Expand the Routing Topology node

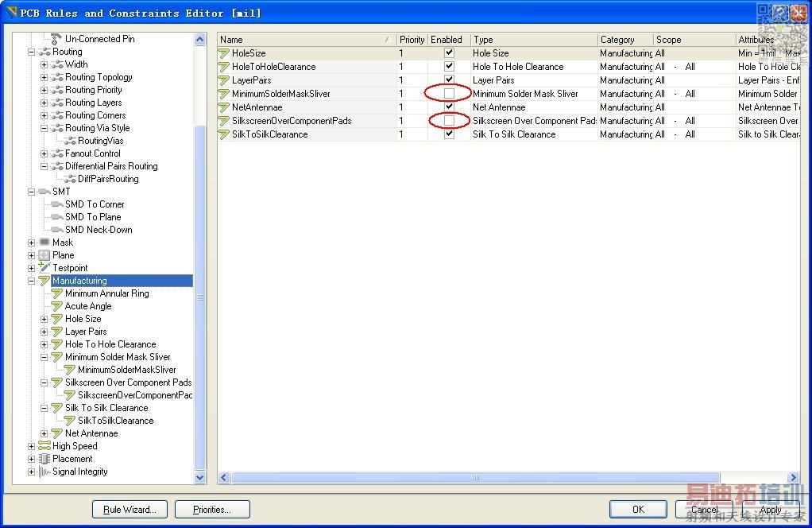(44, 77)
